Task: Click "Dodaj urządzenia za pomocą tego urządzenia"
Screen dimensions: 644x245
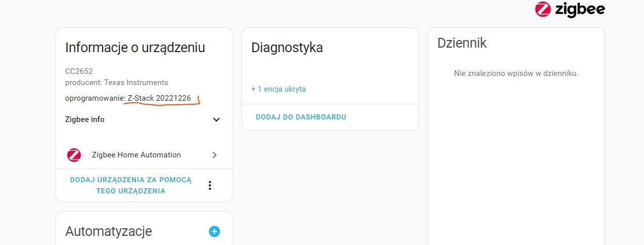Action: point(131,185)
